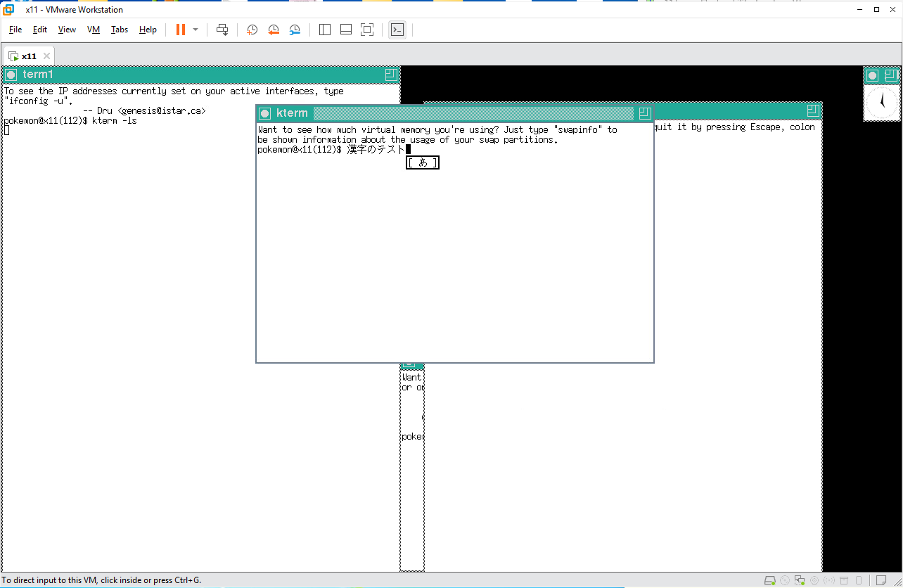The width and height of the screenshot is (903, 588).
Task: Open the File menu
Action: (15, 30)
